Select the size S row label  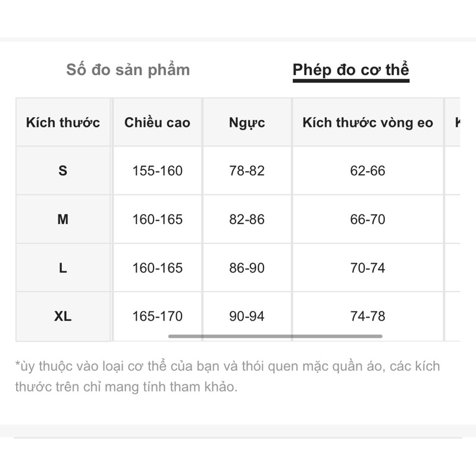coord(63,171)
